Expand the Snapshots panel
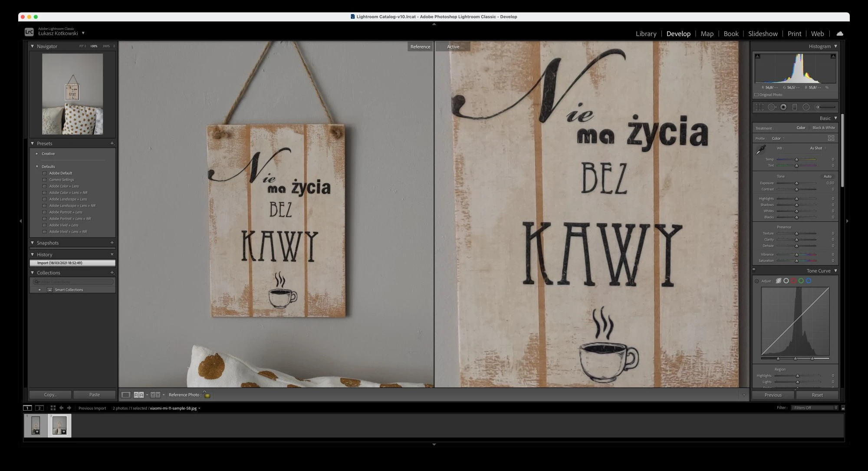Viewport: 868px width, 471px height. (32, 243)
